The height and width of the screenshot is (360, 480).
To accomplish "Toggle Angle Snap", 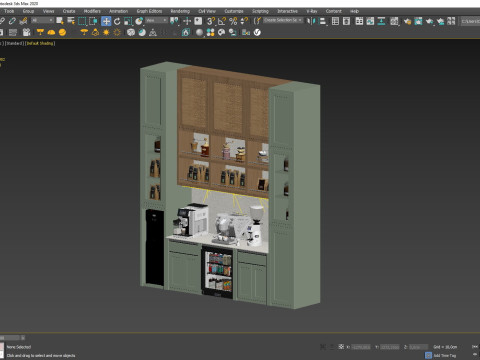I will pos(222,21).
